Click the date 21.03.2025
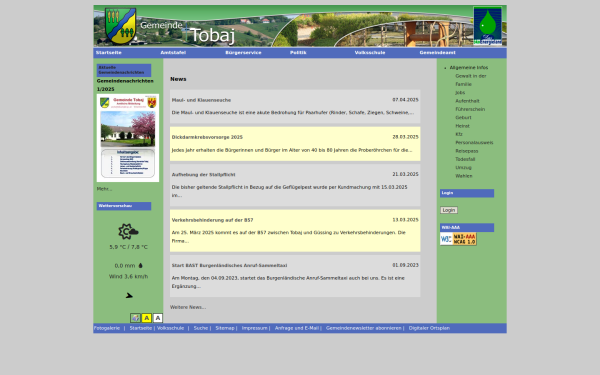The image size is (600, 375). tap(405, 174)
